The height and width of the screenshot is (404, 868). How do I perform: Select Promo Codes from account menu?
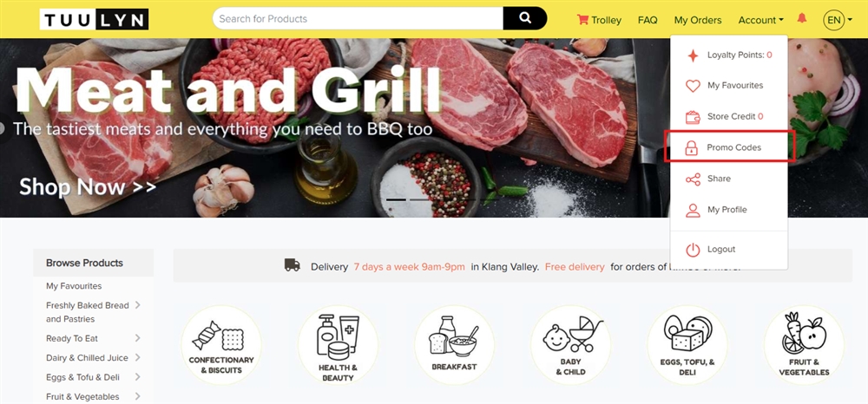729,147
